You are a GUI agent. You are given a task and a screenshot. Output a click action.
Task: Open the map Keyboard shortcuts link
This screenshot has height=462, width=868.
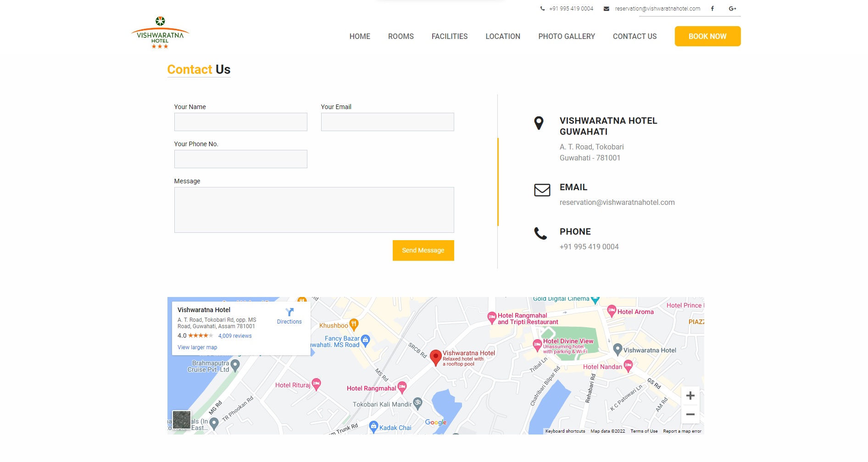tap(565, 431)
